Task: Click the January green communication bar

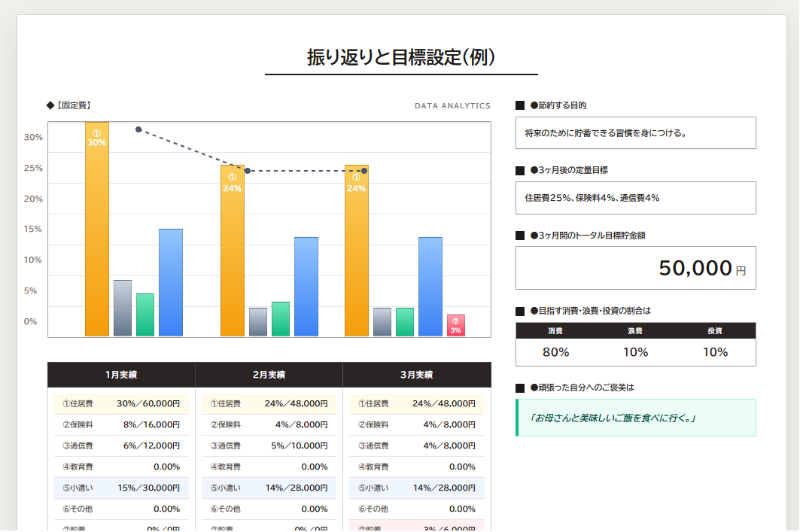Action: [145, 315]
